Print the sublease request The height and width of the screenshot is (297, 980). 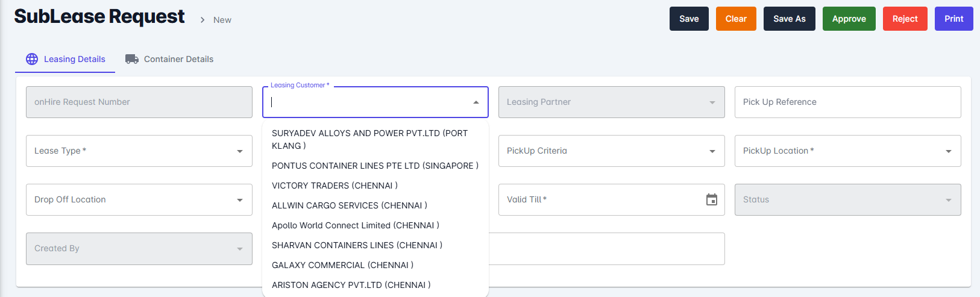pyautogui.click(x=953, y=19)
